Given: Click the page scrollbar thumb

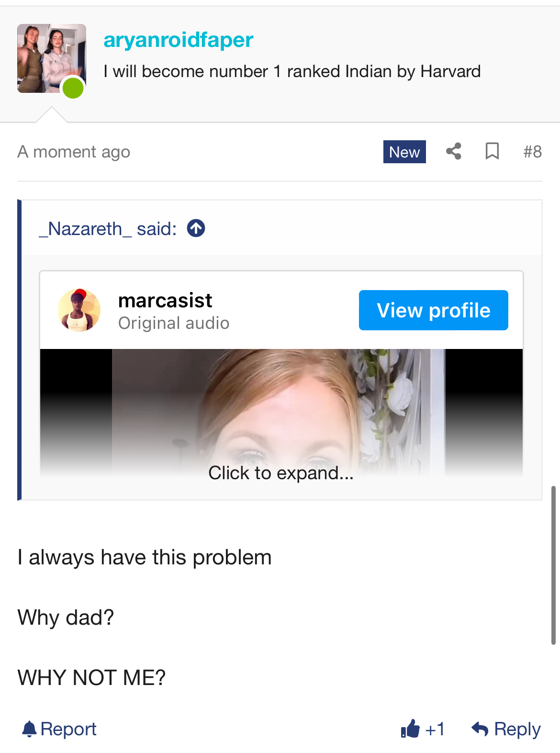Looking at the screenshot, I should (x=553, y=565).
